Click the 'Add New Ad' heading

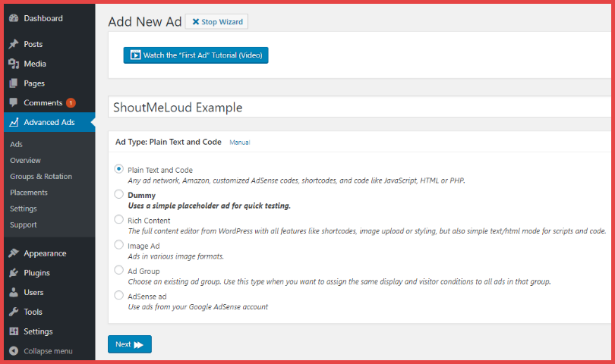click(x=145, y=21)
